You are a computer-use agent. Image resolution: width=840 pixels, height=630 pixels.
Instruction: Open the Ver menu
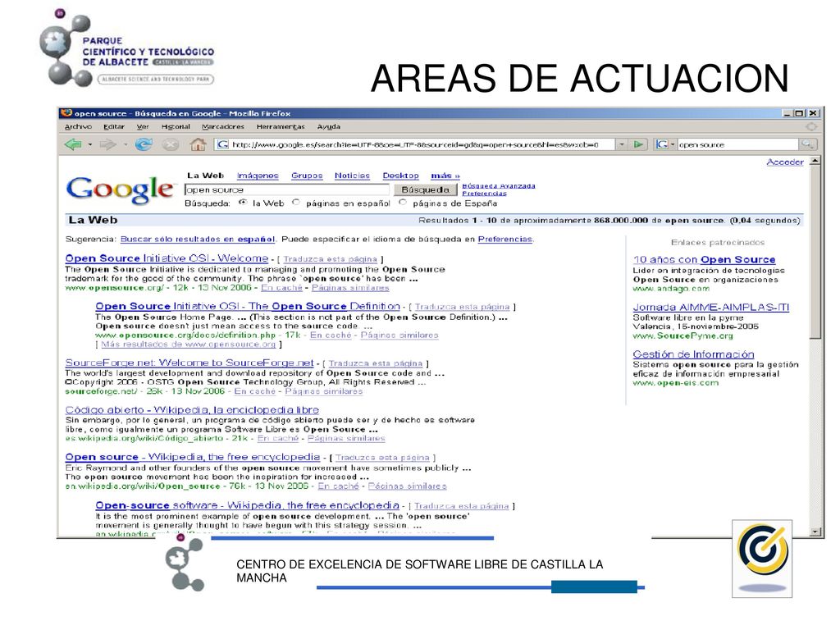(143, 127)
